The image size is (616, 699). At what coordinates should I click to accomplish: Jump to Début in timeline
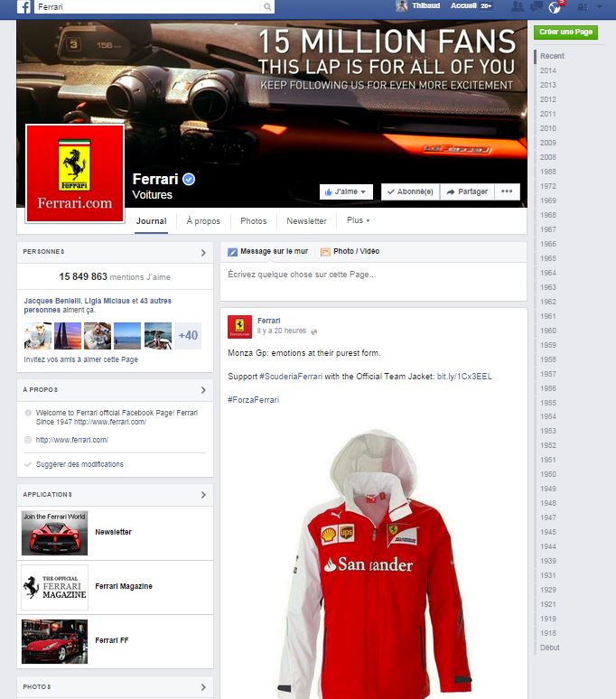pyautogui.click(x=549, y=648)
